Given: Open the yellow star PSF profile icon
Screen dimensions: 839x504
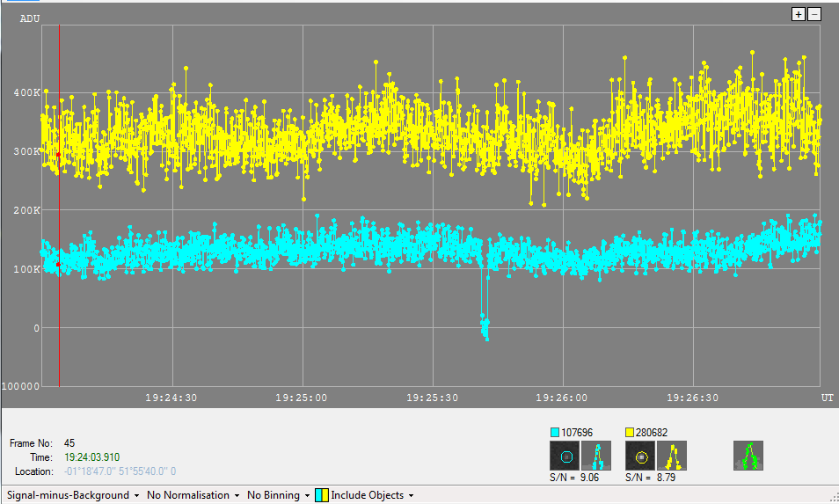Looking at the screenshot, I should tap(672, 456).
